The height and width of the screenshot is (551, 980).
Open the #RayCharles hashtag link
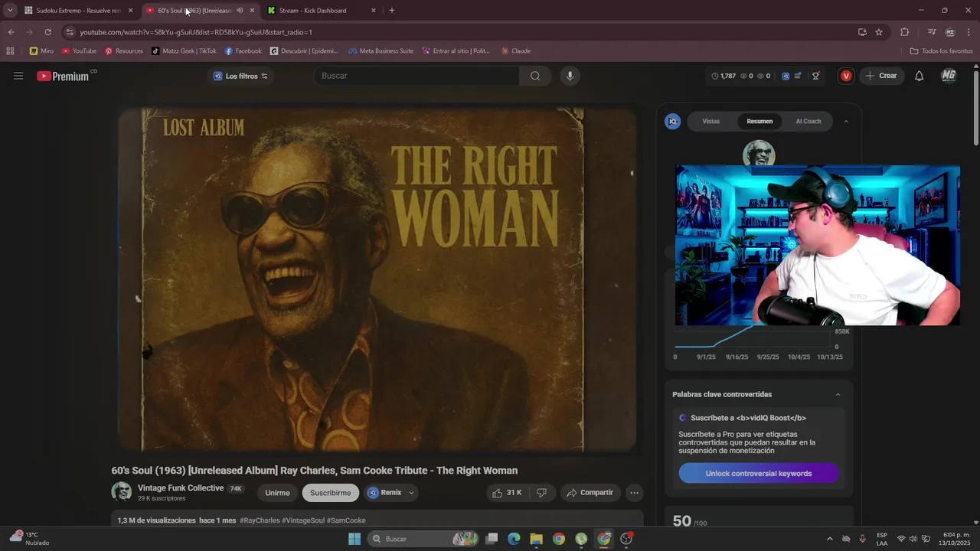(x=260, y=520)
